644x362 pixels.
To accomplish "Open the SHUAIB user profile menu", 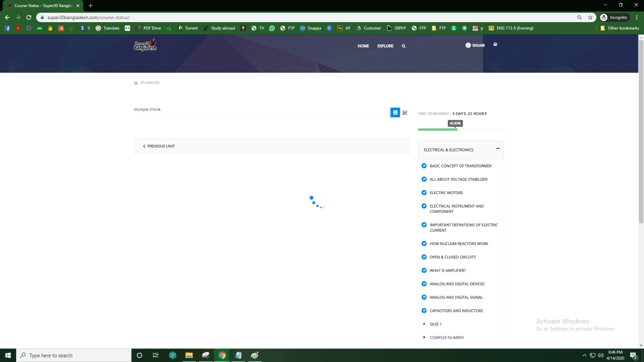I will pyautogui.click(x=475, y=45).
